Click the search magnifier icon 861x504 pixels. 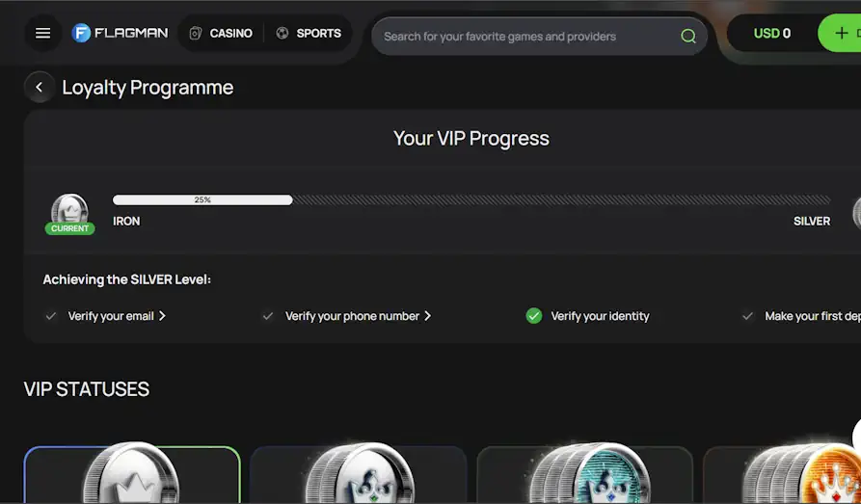coord(688,37)
